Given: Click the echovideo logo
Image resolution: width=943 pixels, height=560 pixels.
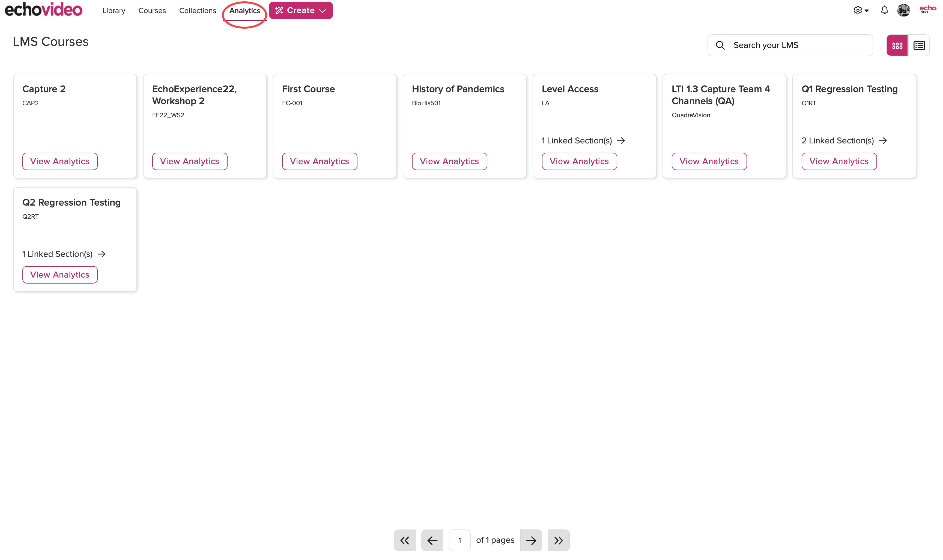Looking at the screenshot, I should [x=43, y=10].
